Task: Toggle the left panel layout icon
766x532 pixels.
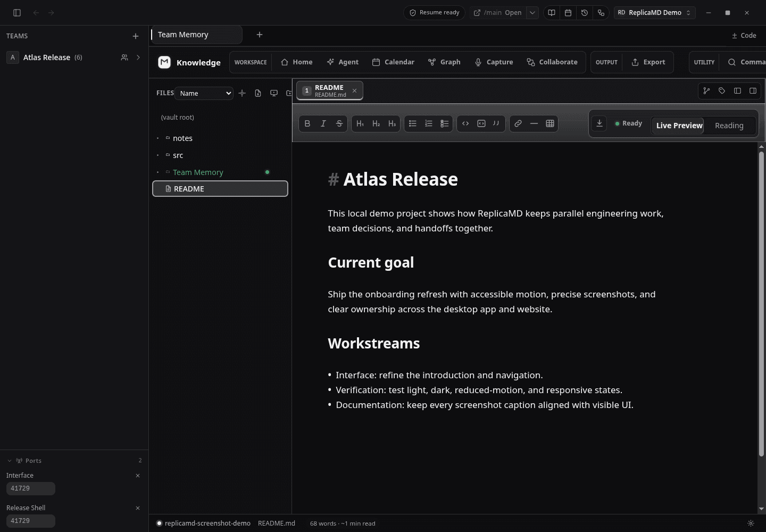Action: [737, 91]
